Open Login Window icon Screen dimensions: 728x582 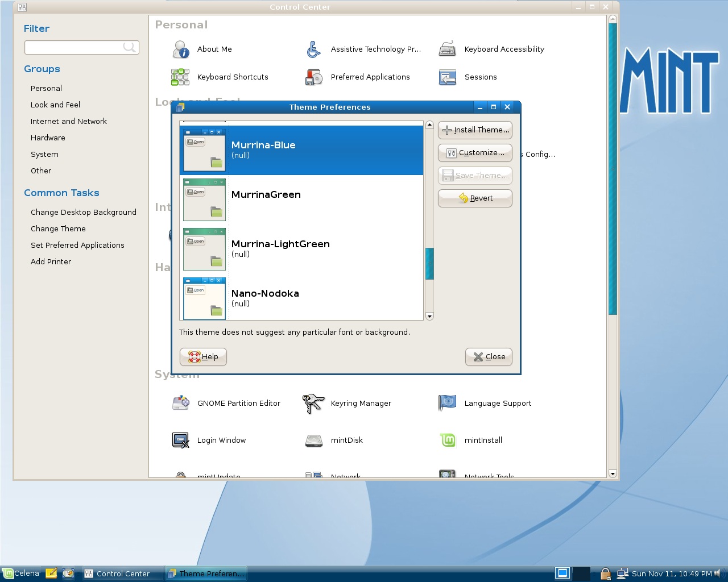(x=180, y=440)
